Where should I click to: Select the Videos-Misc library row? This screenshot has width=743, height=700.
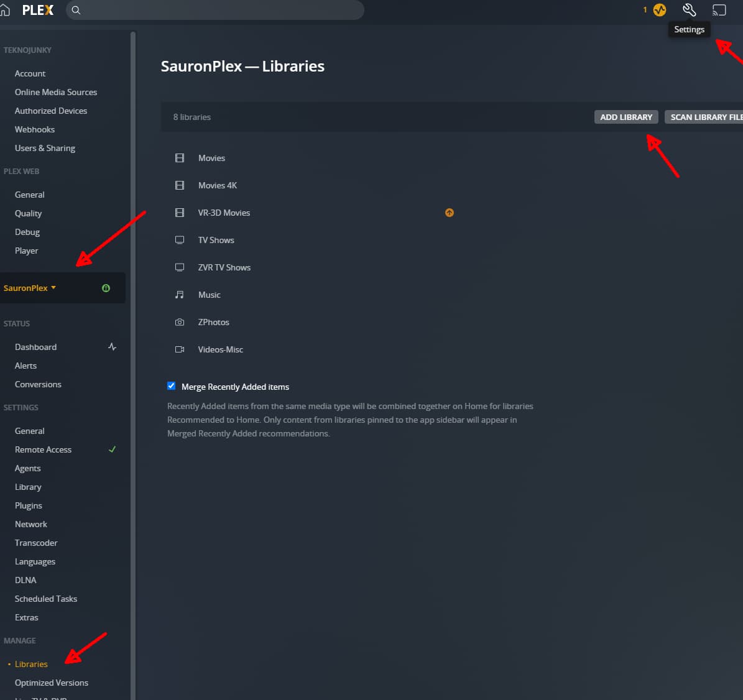tap(220, 349)
